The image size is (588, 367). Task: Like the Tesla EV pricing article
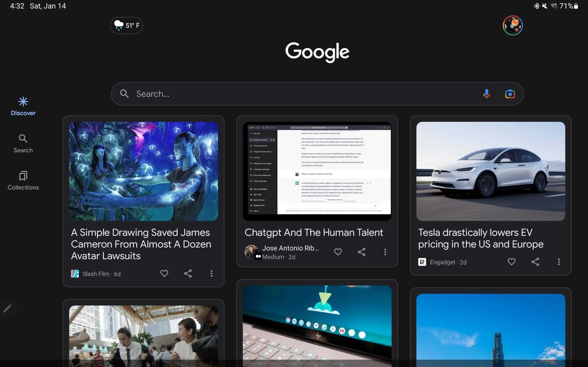coord(512,262)
